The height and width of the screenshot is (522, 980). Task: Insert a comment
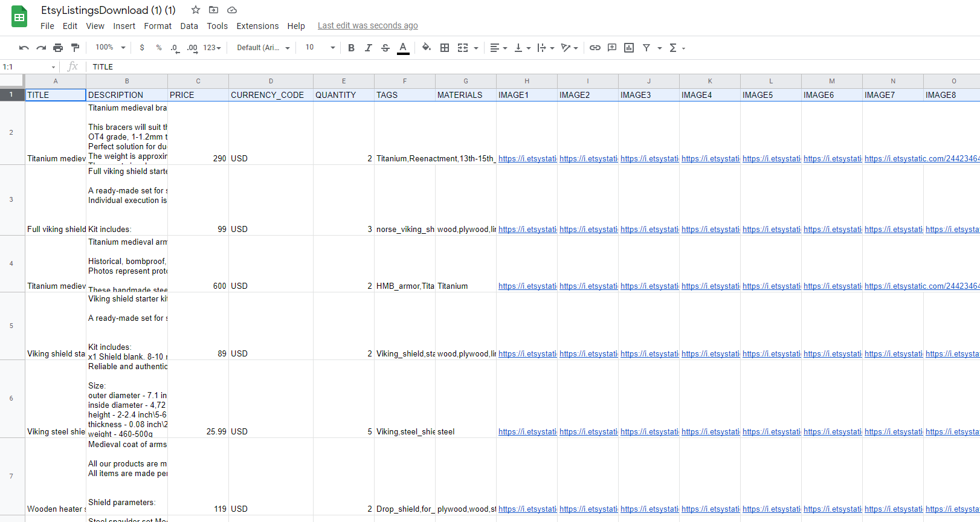612,48
